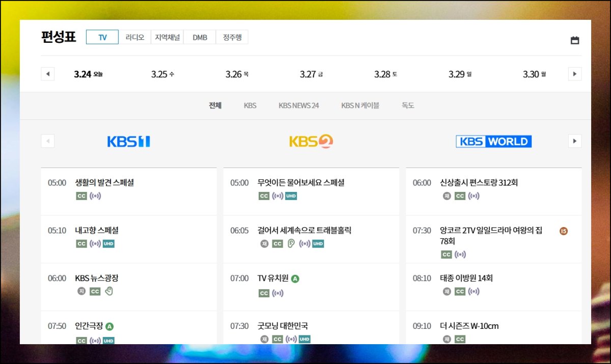
Task: Click sign language hand icon under KBS 뉴스광장
Action: coord(108,291)
